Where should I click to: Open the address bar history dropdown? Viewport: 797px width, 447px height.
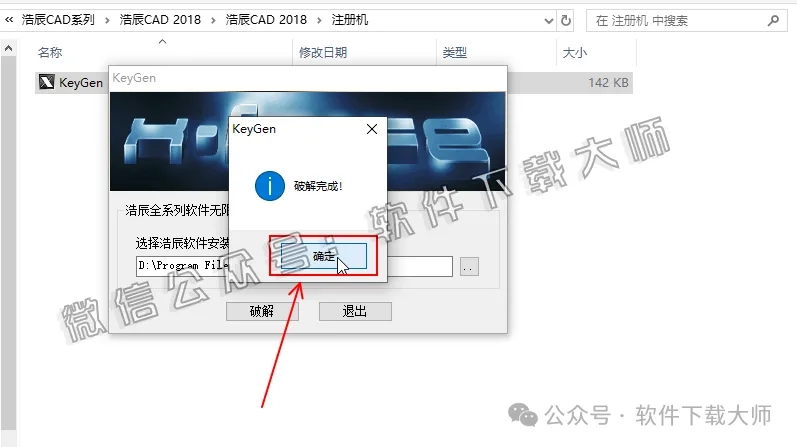(548, 21)
